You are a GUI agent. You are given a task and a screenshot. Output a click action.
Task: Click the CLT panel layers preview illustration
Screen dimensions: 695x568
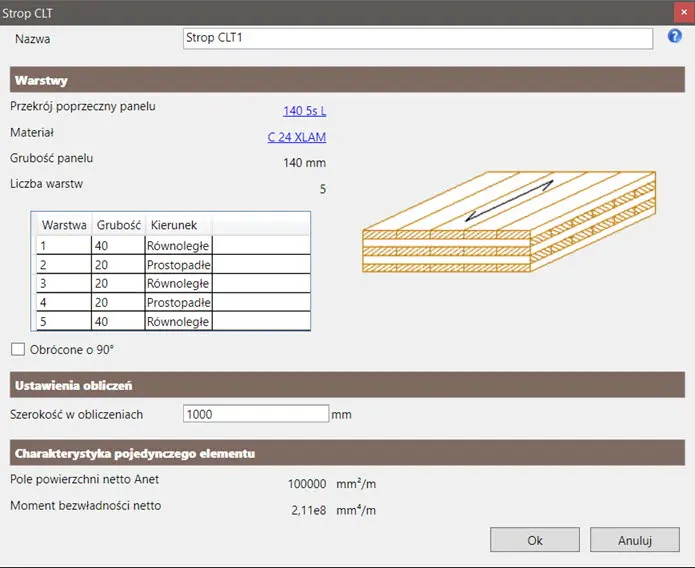[507, 224]
